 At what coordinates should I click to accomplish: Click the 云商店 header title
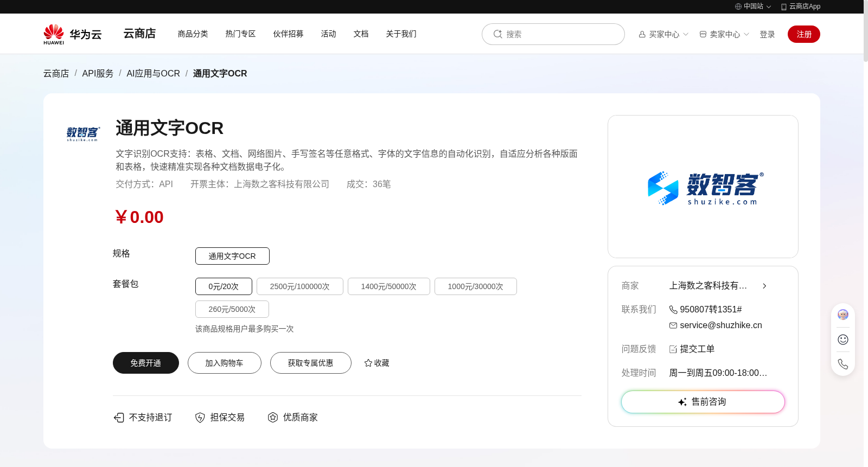[x=139, y=34]
